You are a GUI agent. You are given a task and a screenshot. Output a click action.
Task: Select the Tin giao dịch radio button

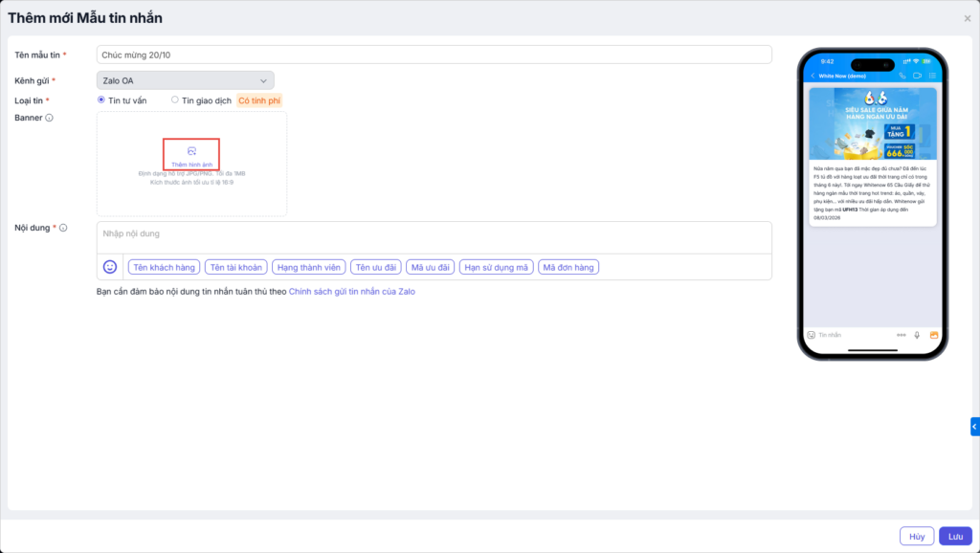pyautogui.click(x=175, y=100)
